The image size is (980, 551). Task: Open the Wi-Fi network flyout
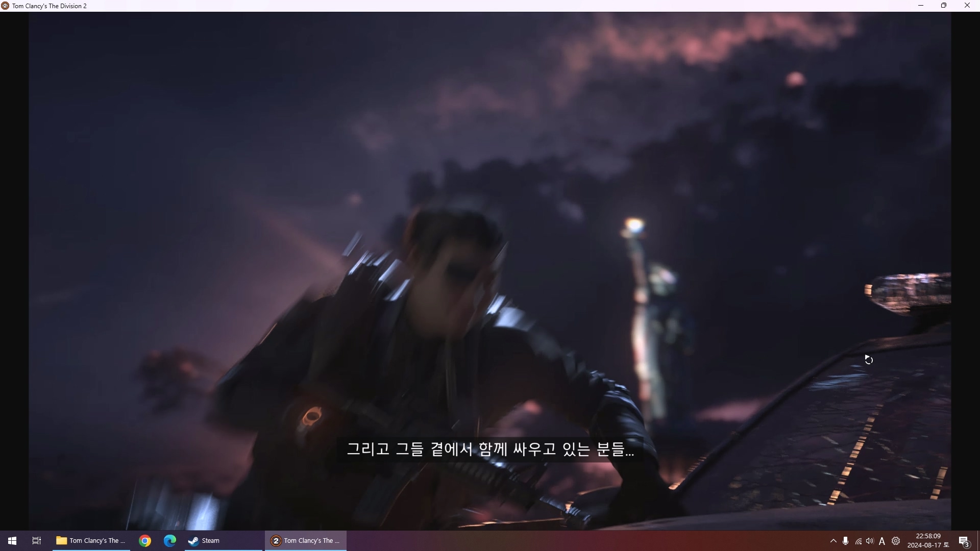click(x=859, y=541)
